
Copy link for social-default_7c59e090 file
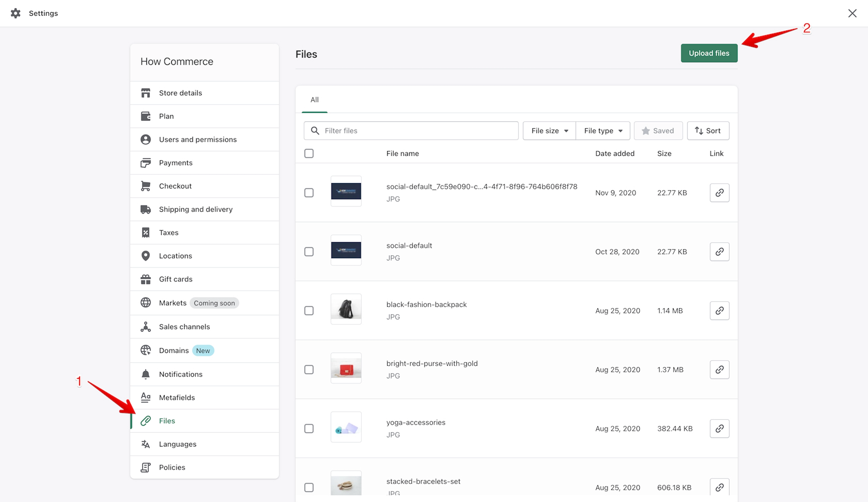[719, 193]
